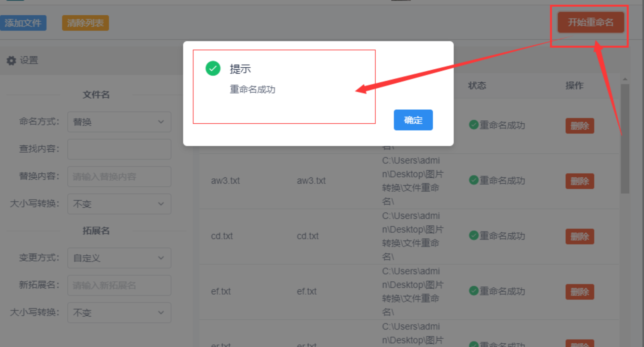Open the 变更方式 dropdown showing 自定义
The width and height of the screenshot is (644, 347).
[119, 258]
